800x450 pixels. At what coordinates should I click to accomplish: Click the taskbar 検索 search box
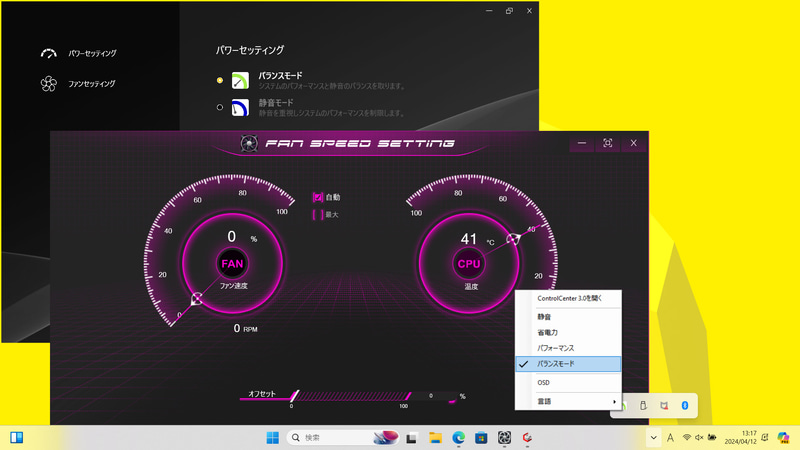tap(343, 438)
